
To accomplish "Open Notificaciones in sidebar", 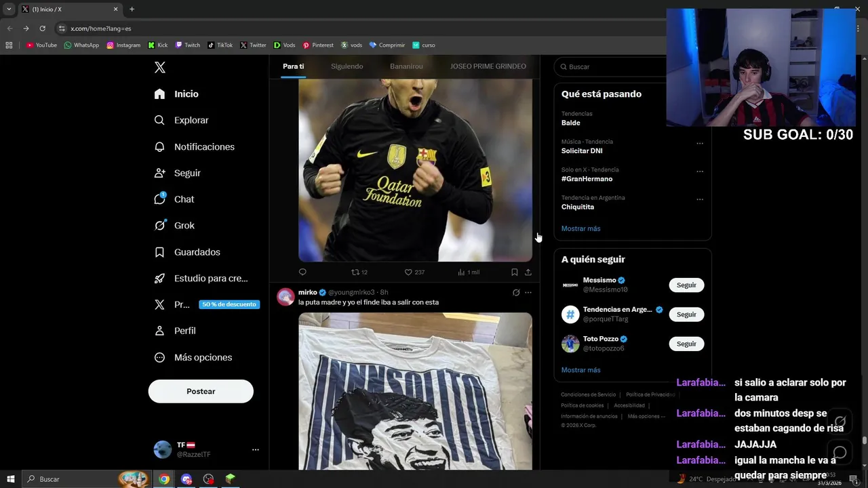I will tap(195, 146).
